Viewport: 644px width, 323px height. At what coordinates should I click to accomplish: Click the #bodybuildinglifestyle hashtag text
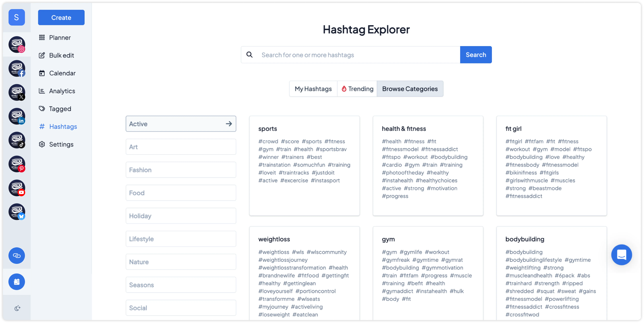[x=533, y=260]
